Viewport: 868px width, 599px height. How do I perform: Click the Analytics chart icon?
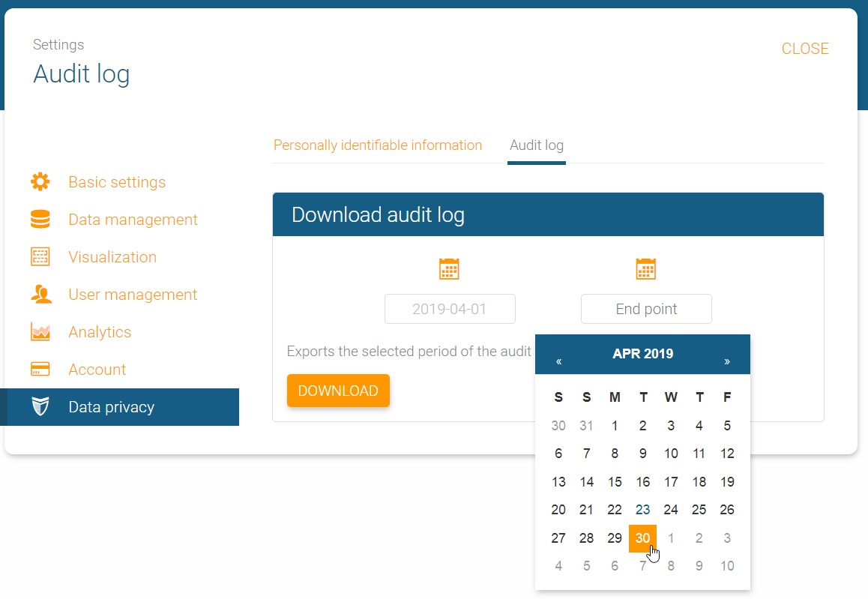pos(40,331)
